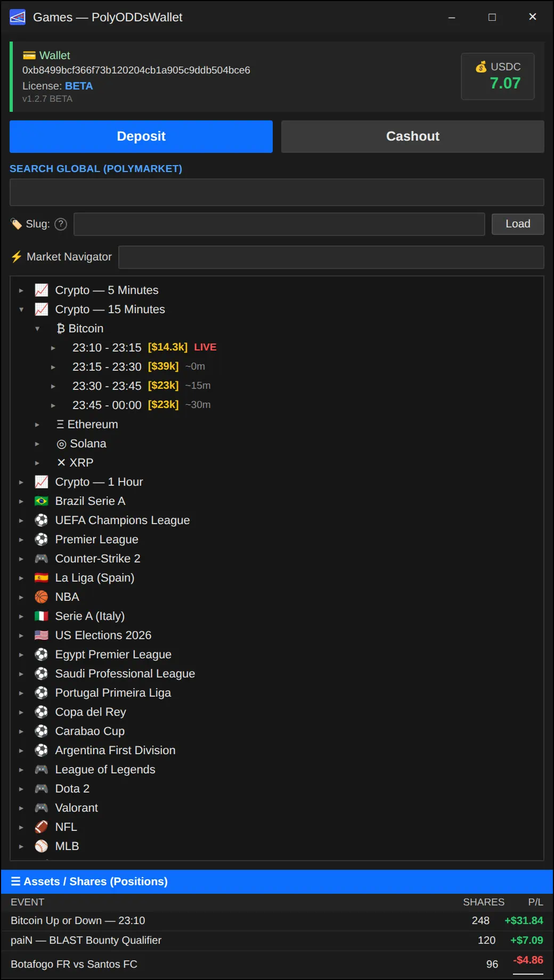Click the Assets / Shares (Positions) header bar
The height and width of the screenshot is (980, 554).
[277, 881]
